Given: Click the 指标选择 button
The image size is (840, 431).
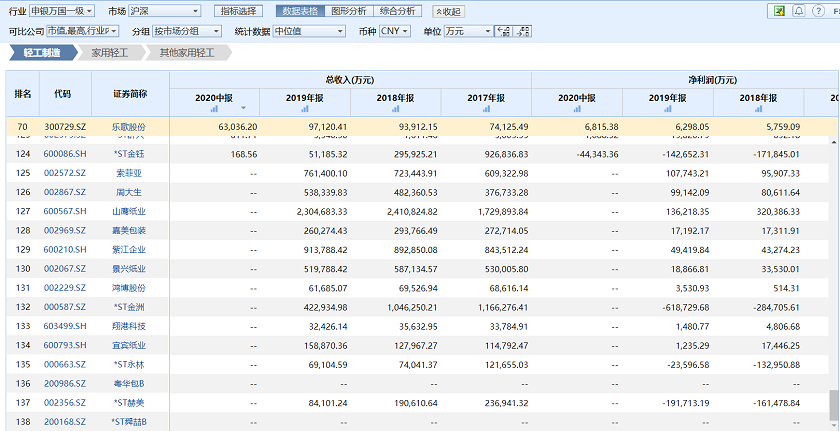Looking at the screenshot, I should 240,11.
